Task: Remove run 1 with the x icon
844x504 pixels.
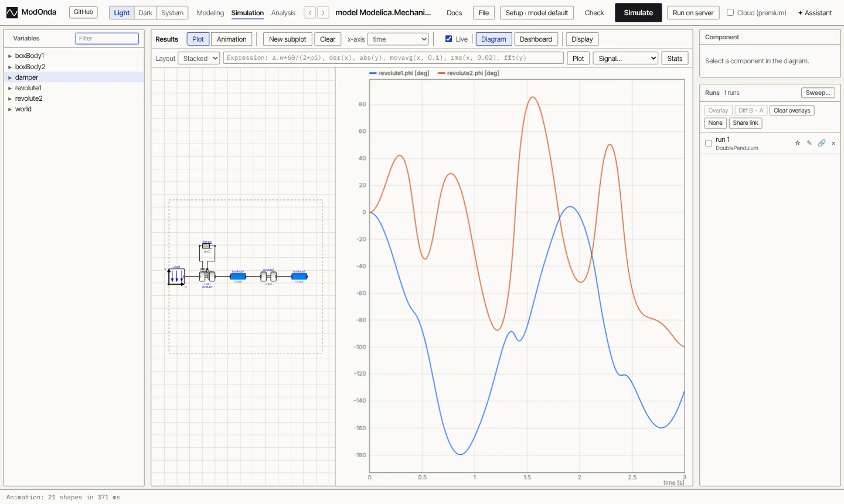Action: point(833,143)
